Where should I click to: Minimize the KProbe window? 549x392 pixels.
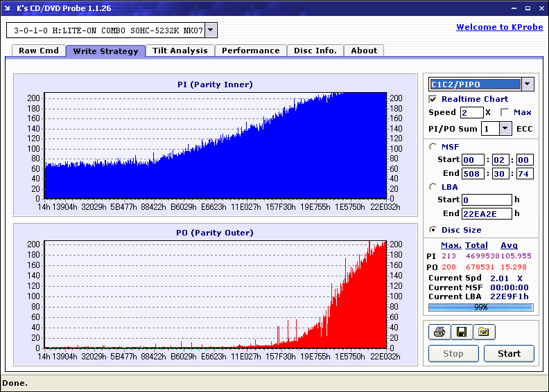pos(514,8)
